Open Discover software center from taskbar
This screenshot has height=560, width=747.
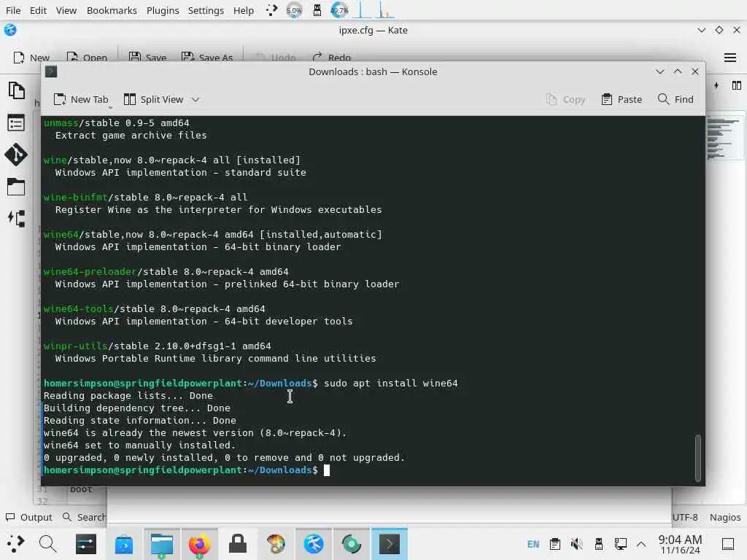pyautogui.click(x=124, y=544)
